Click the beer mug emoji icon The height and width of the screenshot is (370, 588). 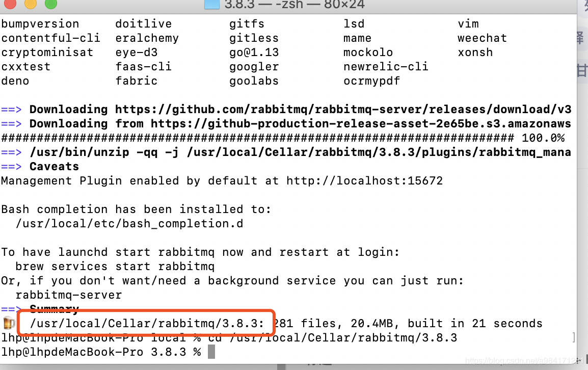9,323
